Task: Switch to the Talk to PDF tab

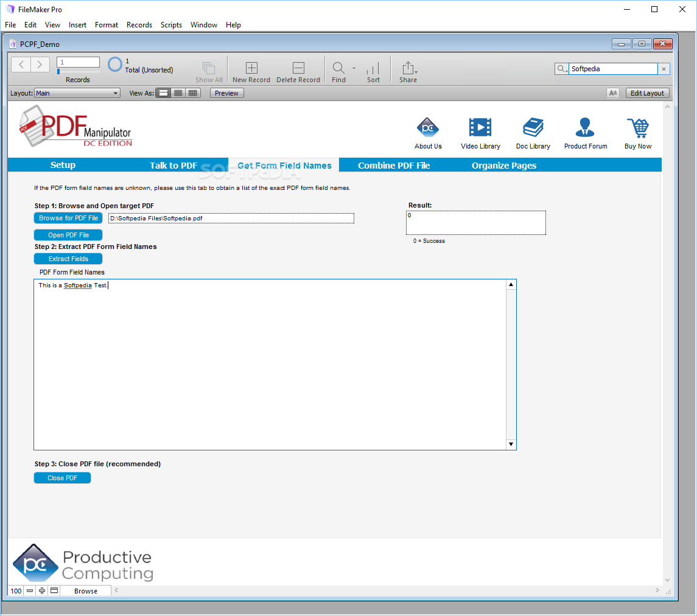Action: pos(173,166)
